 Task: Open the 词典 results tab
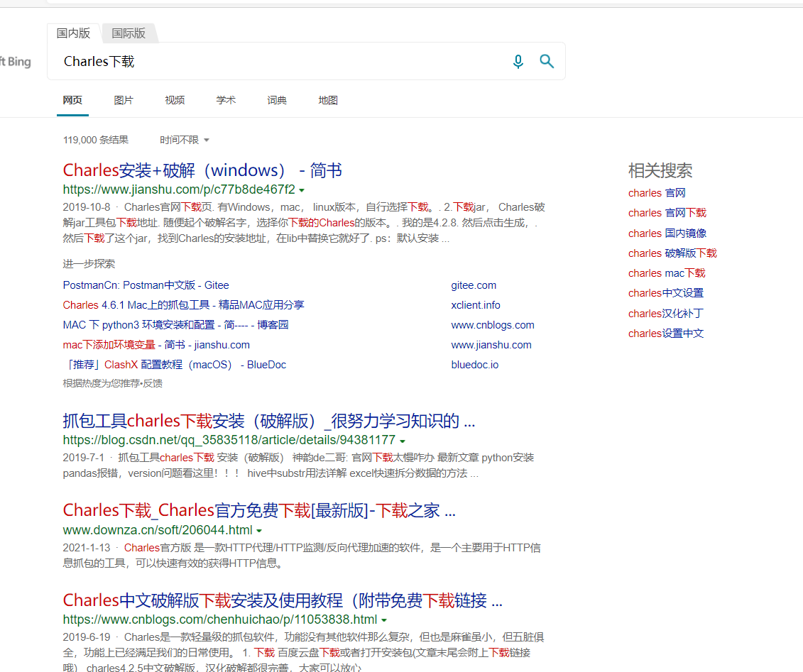(277, 100)
